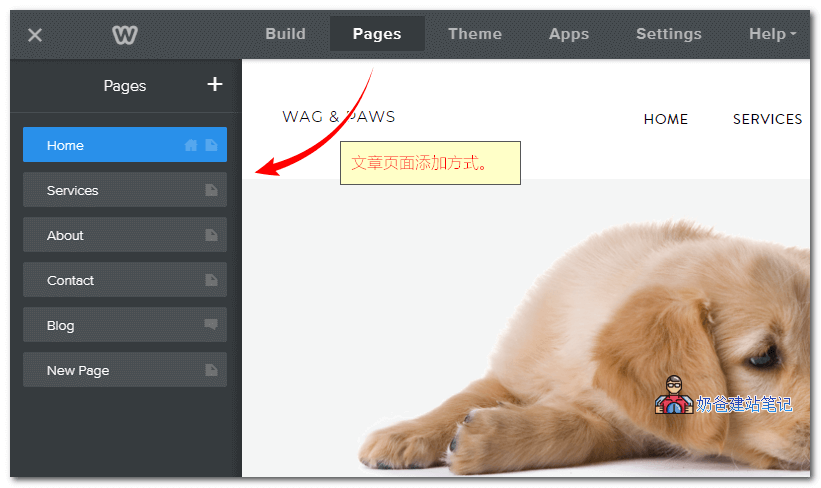The image size is (821, 488).
Task: Click the page icon on New Page row
Action: [x=211, y=370]
